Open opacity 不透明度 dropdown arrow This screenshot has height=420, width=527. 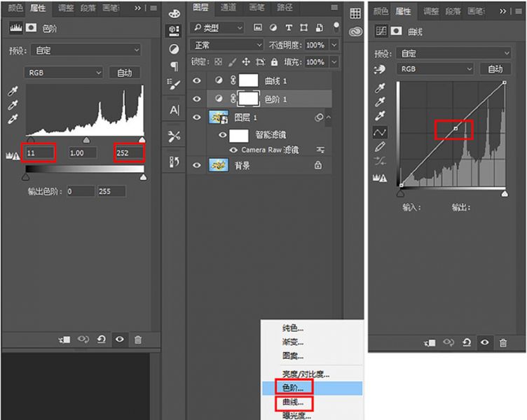[x=334, y=45]
